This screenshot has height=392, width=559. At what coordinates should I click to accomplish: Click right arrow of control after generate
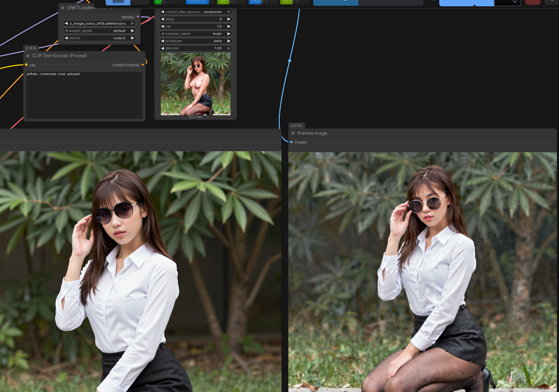[229, 12]
